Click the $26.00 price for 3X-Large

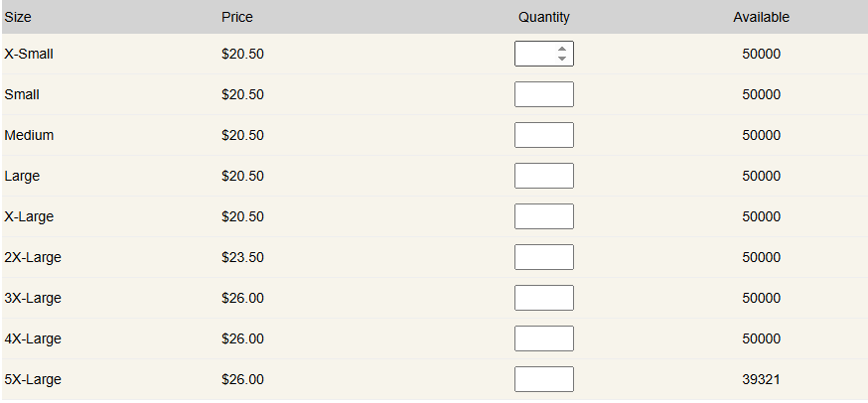pos(242,298)
